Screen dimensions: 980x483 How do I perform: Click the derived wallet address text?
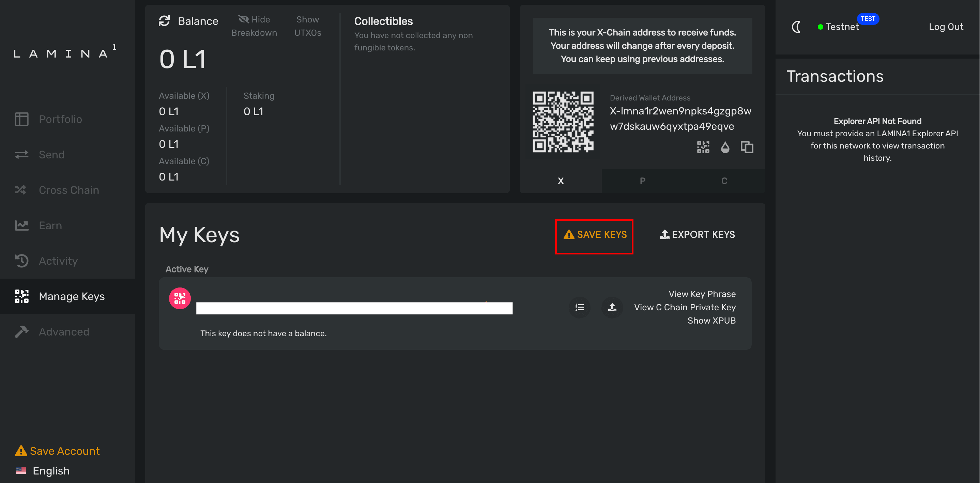(x=680, y=118)
